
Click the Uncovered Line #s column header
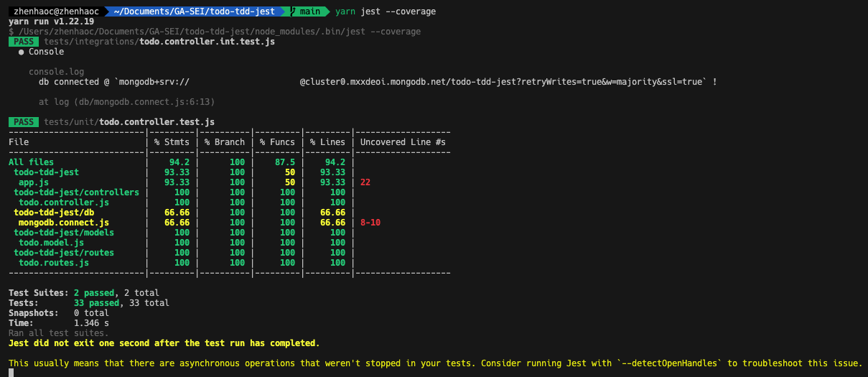403,142
